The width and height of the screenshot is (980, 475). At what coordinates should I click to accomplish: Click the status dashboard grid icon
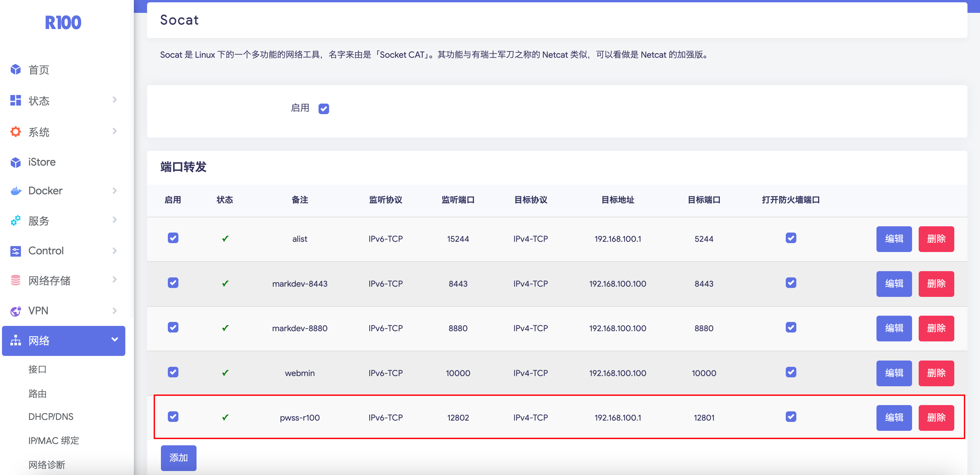[x=15, y=101]
